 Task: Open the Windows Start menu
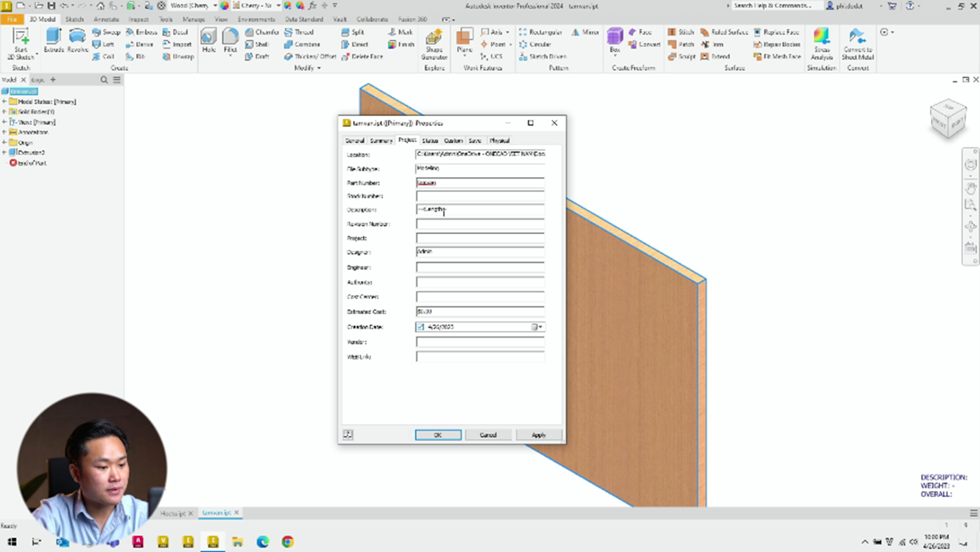coord(12,542)
